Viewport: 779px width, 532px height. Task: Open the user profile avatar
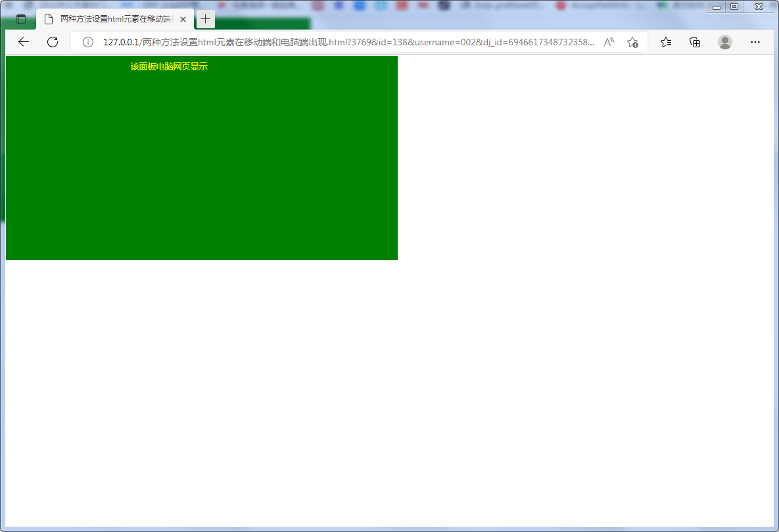click(725, 42)
